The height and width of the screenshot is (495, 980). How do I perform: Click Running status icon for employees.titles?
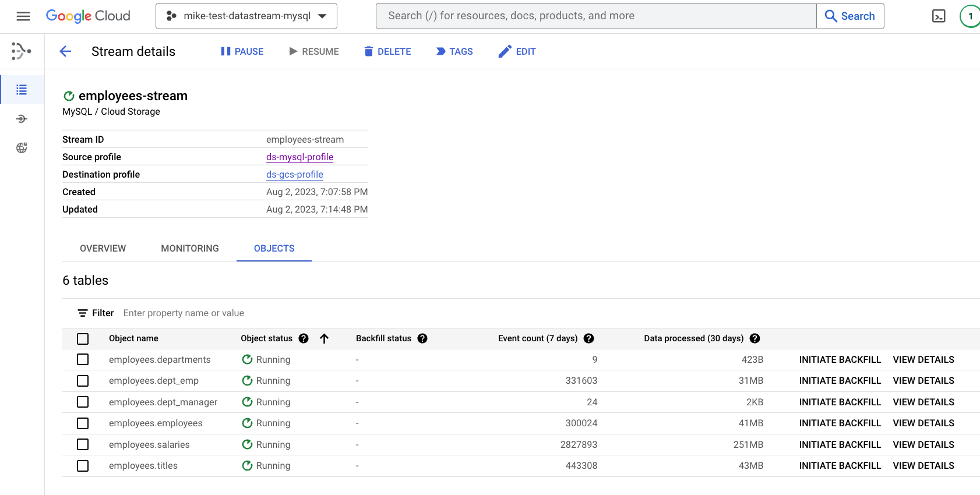(247, 465)
